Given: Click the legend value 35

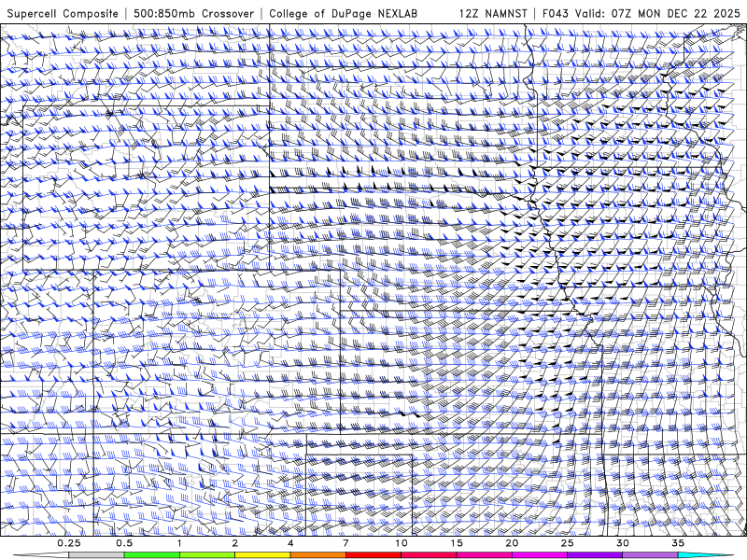Looking at the screenshot, I should [x=678, y=543].
